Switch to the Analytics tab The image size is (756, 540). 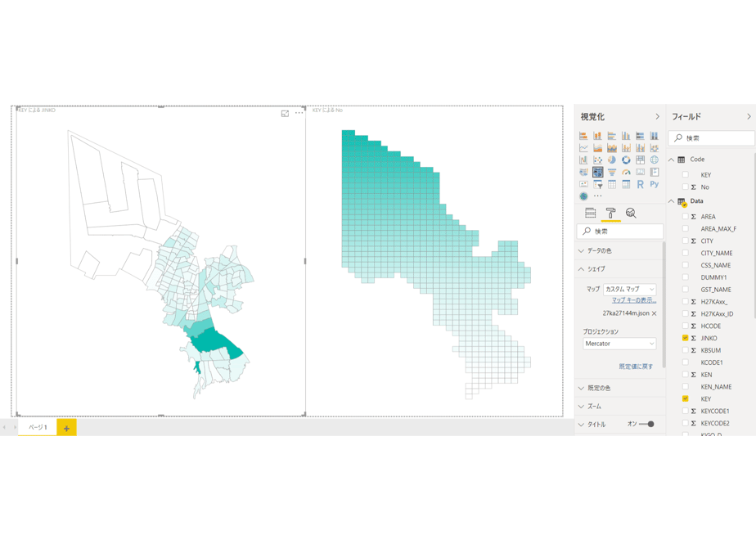pos(631,213)
